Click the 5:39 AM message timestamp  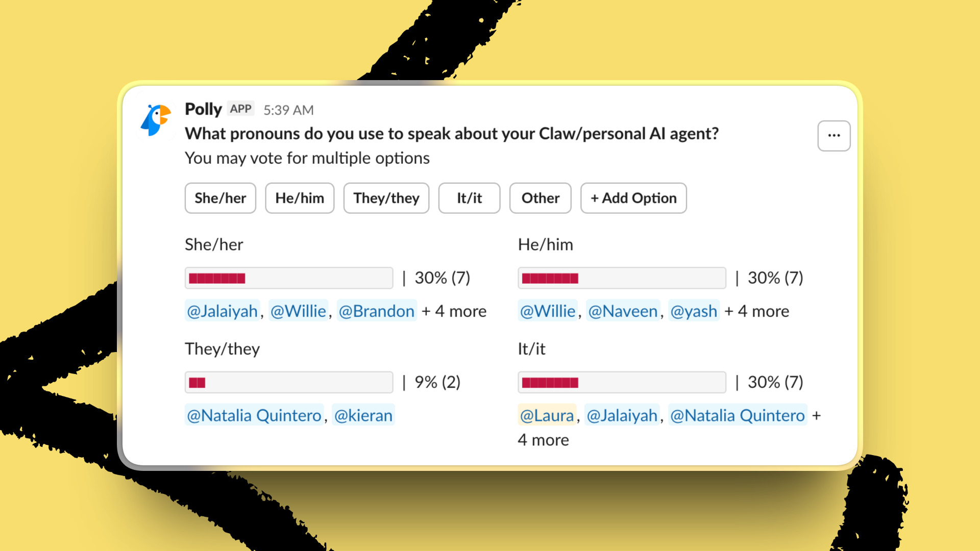click(288, 110)
